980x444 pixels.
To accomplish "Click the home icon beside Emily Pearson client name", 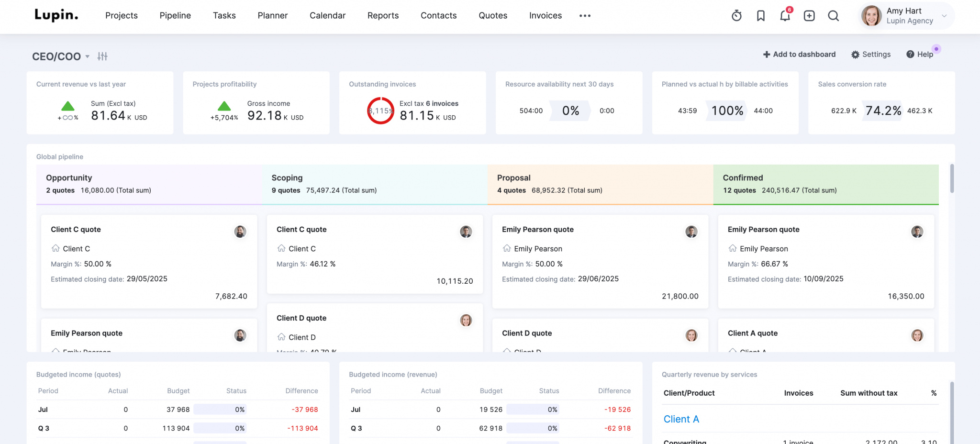I will [506, 248].
